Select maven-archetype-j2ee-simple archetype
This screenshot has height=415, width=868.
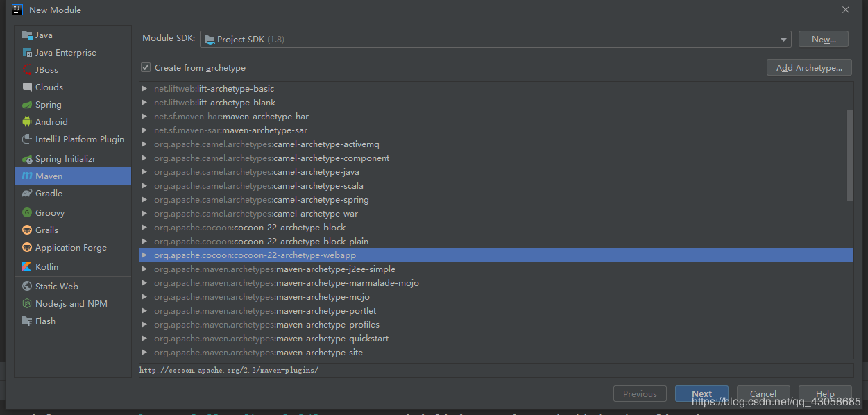coord(496,269)
